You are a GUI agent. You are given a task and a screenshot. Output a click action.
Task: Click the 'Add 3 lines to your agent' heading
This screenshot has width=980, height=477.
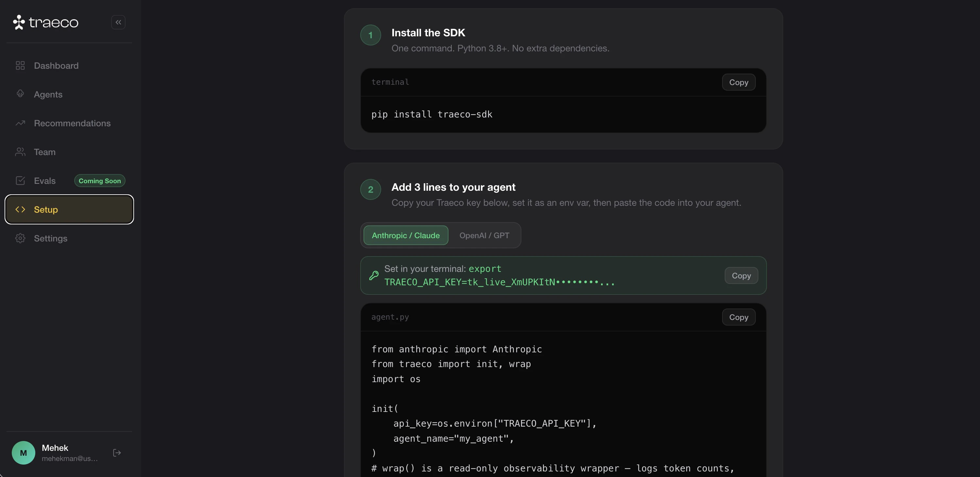click(x=453, y=187)
